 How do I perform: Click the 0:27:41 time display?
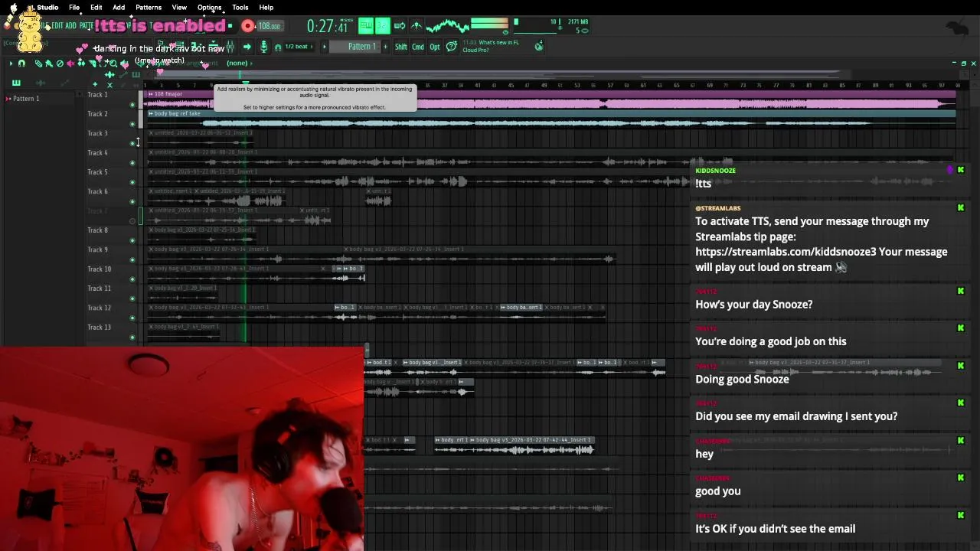pos(328,26)
